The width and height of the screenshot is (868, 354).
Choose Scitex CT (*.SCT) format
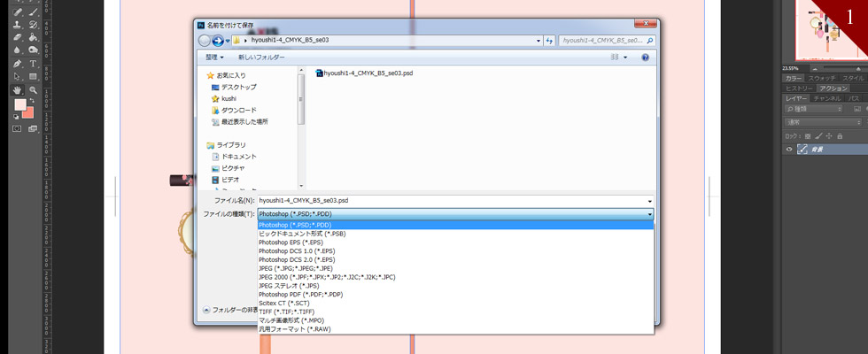click(x=455, y=303)
